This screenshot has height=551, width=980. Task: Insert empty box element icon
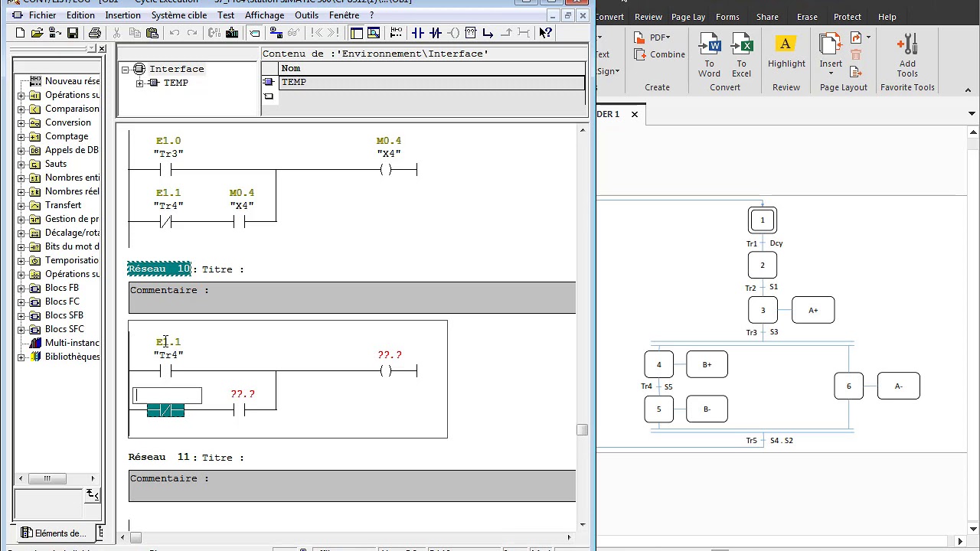pos(470,33)
